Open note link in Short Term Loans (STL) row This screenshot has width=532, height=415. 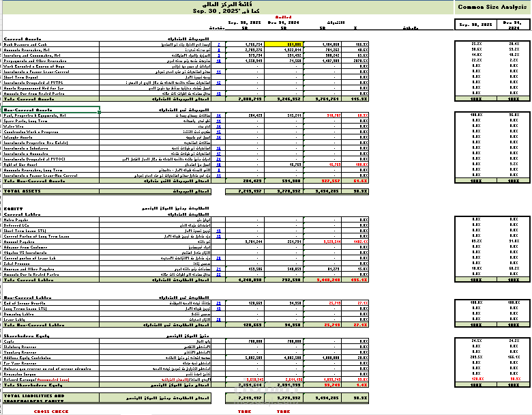[x=219, y=231]
